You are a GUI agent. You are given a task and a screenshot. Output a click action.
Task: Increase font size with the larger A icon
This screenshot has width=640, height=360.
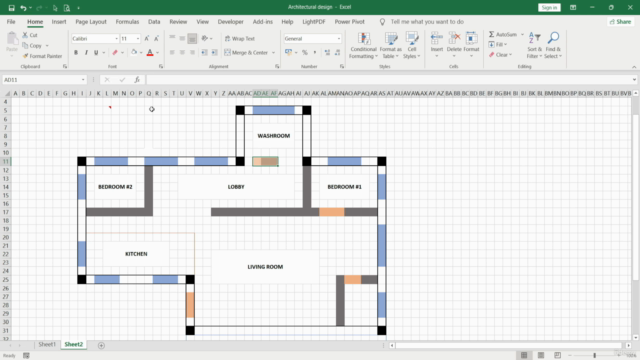(x=147, y=38)
